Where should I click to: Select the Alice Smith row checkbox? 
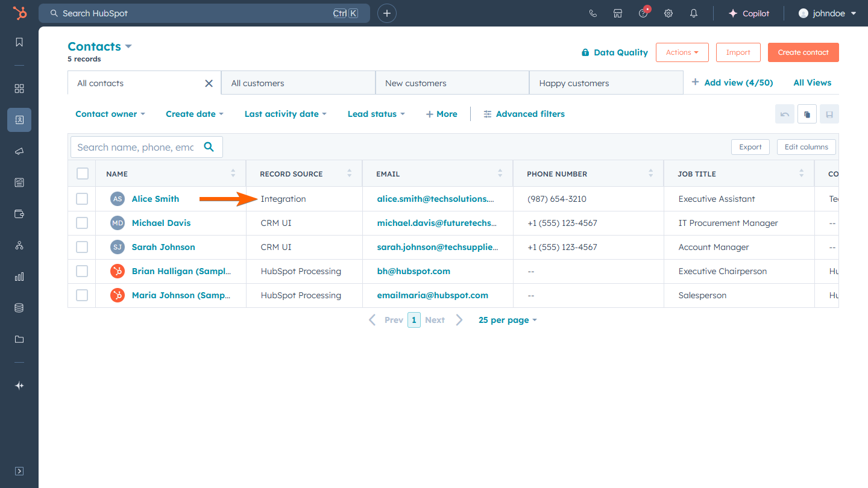(x=82, y=199)
